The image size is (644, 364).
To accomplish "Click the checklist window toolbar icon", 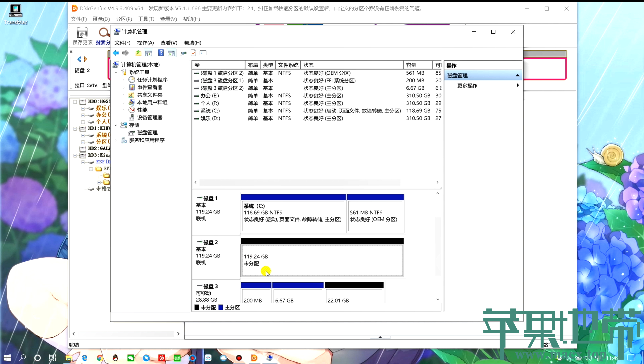I will 203,53.
